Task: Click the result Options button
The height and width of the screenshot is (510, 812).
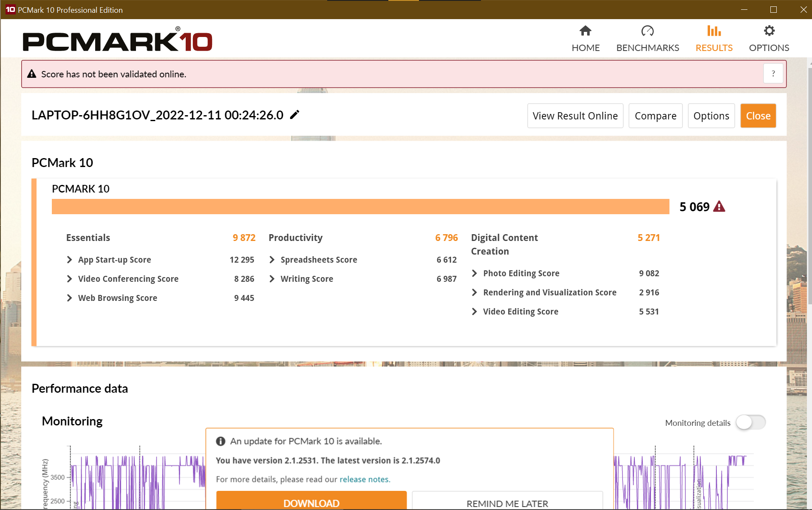Action: coord(711,116)
